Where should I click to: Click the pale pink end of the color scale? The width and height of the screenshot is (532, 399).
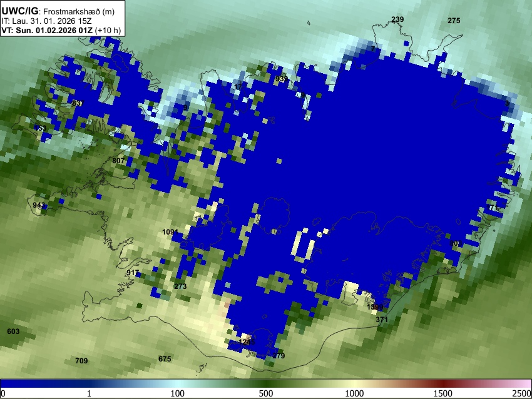(x=524, y=383)
